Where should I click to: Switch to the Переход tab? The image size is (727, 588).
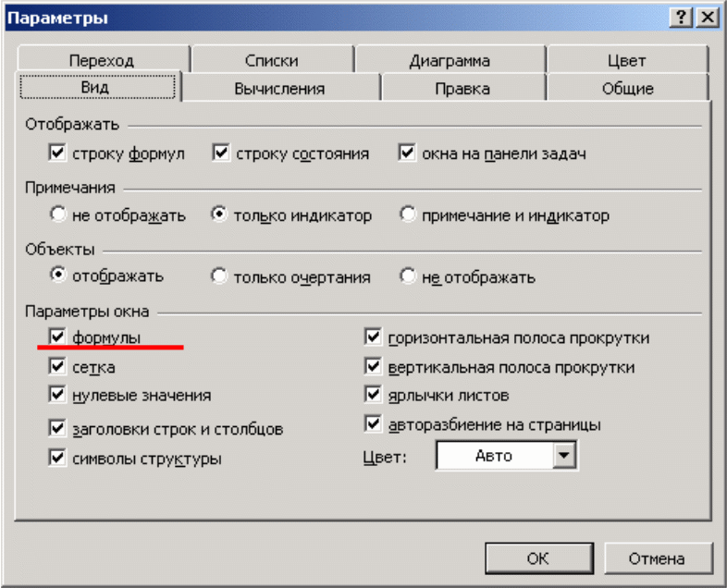pyautogui.click(x=101, y=61)
